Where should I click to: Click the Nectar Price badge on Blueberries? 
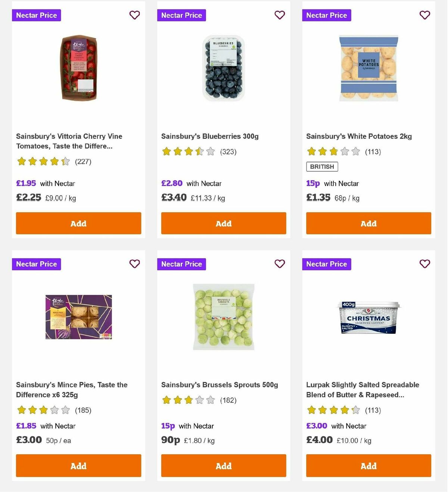tap(181, 15)
